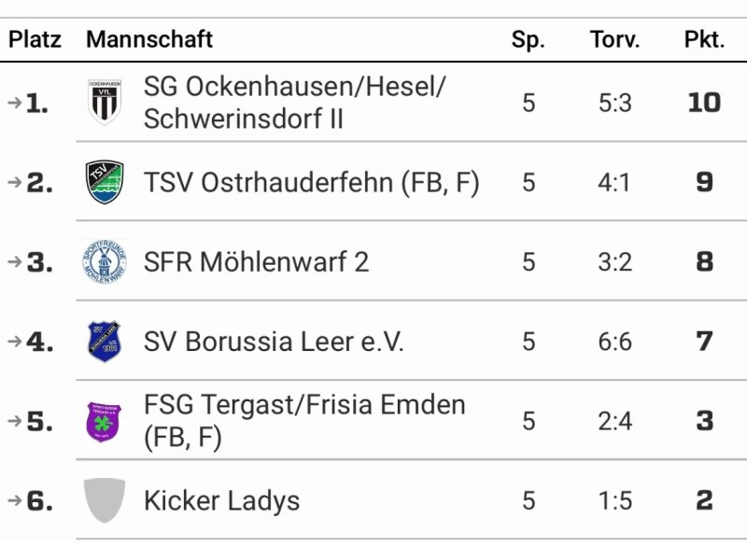Click the 10 points value of first place
Image resolution: width=747 pixels, height=560 pixels.
tap(704, 103)
